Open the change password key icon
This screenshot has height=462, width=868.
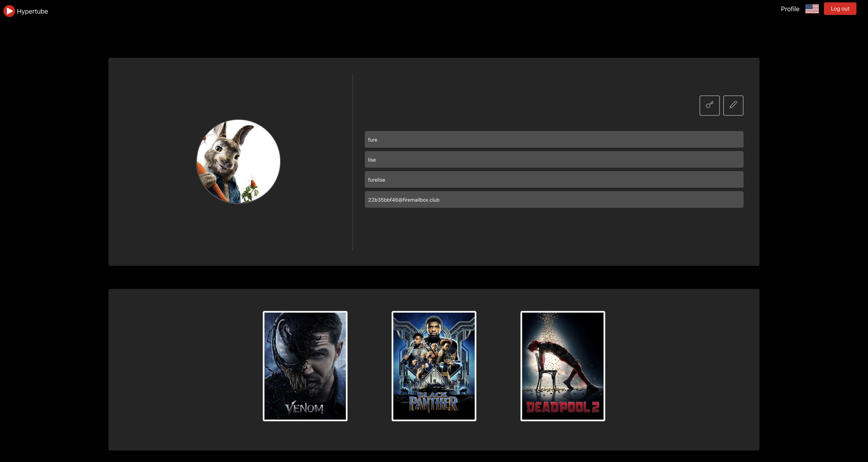[709, 105]
